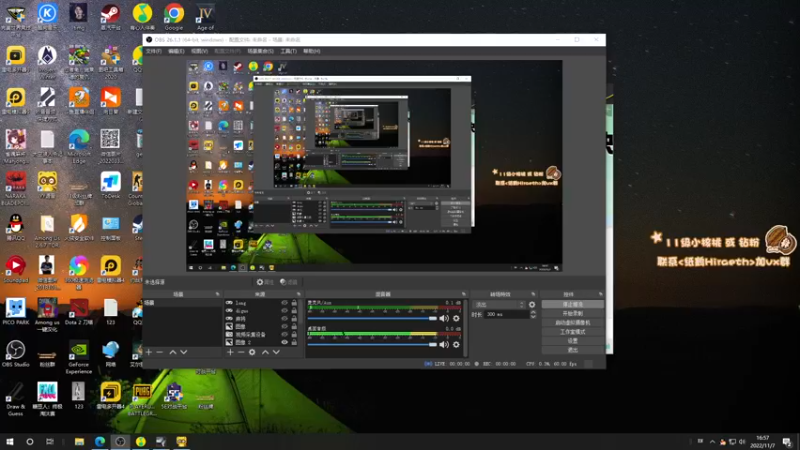Click 退出 exit button in Controls
The width and height of the screenshot is (800, 450).
click(x=572, y=350)
